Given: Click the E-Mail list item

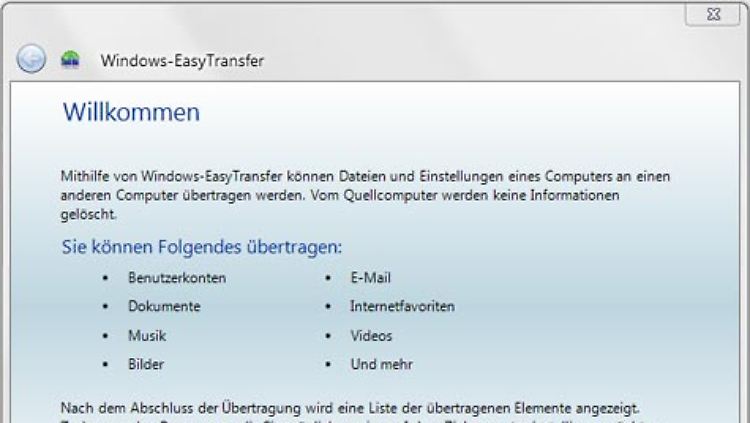Looking at the screenshot, I should pyautogui.click(x=371, y=278).
